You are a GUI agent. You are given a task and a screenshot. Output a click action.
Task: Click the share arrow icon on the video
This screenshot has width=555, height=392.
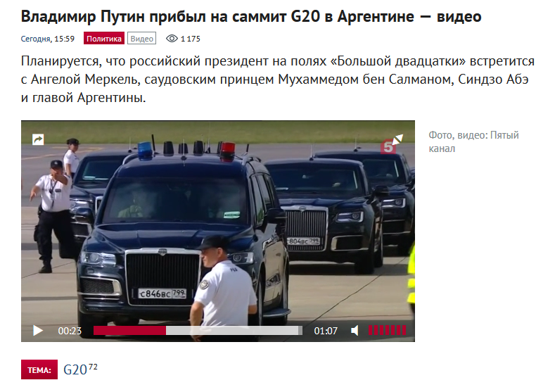pyautogui.click(x=38, y=139)
